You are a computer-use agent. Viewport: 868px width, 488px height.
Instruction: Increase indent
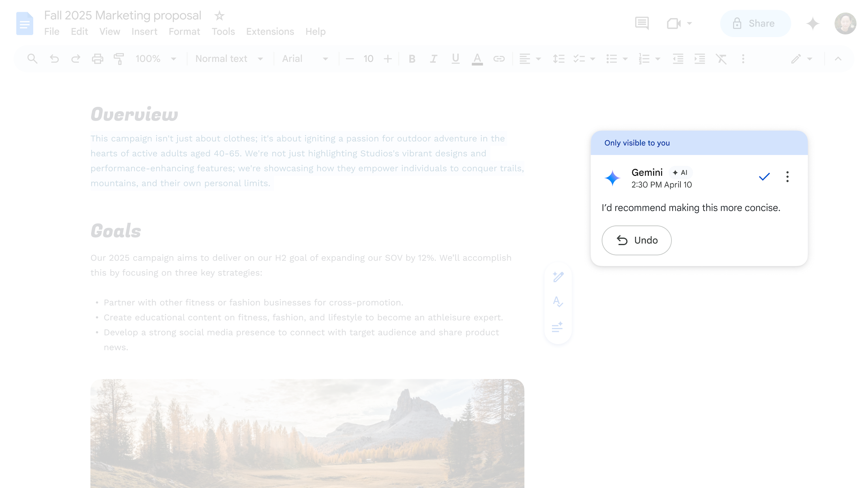[700, 59]
